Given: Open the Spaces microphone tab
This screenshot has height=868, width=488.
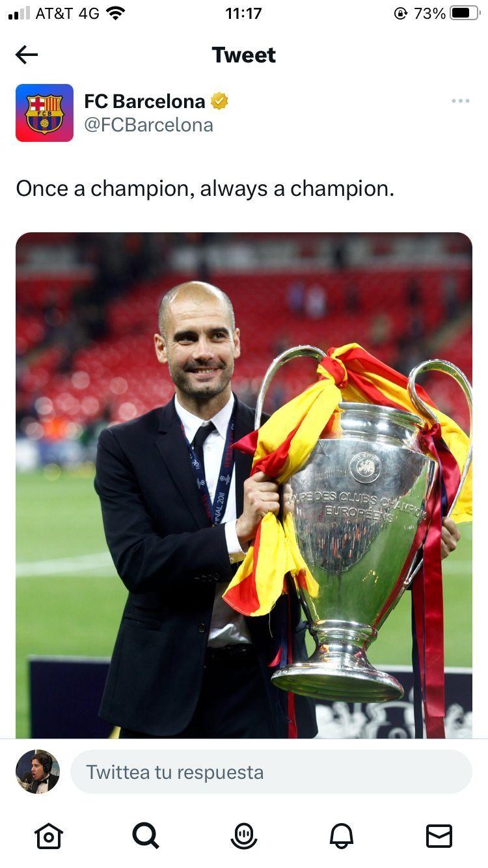Looking at the screenshot, I should click(x=244, y=835).
